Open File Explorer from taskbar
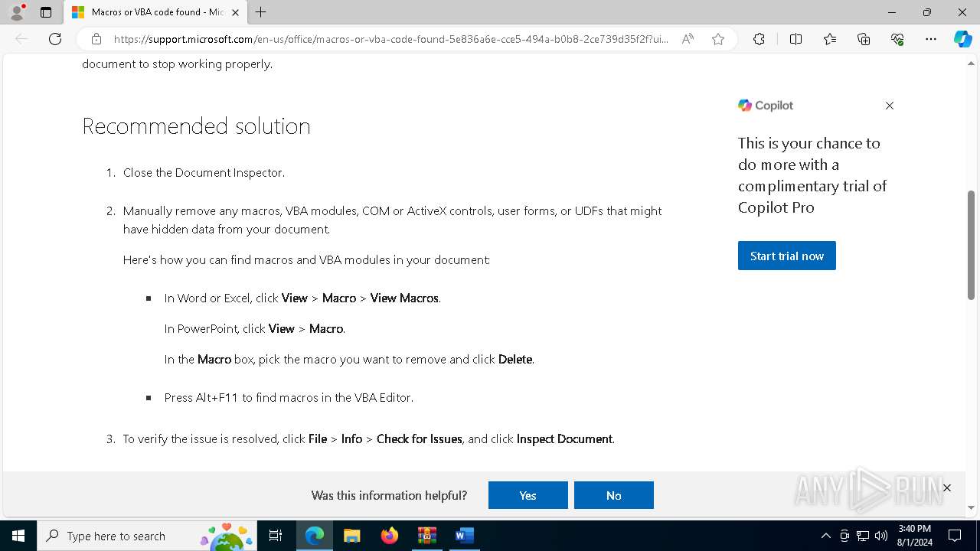 point(351,536)
